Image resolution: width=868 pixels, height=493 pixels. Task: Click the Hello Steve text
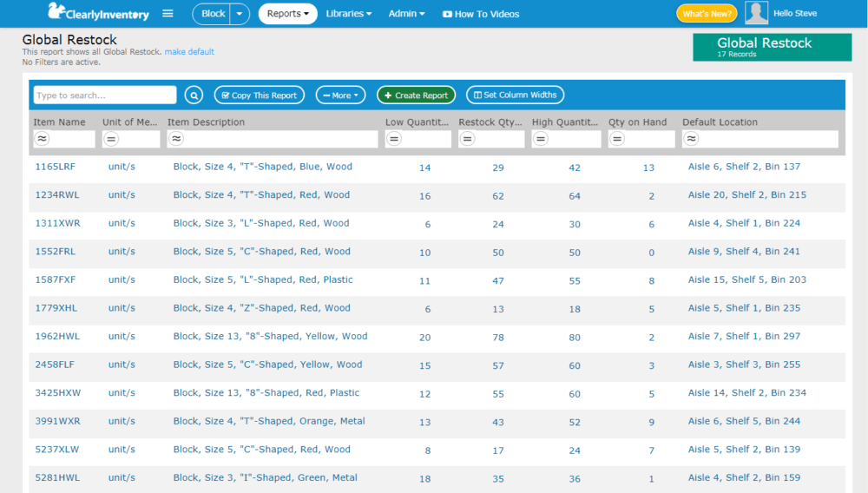[x=795, y=13]
